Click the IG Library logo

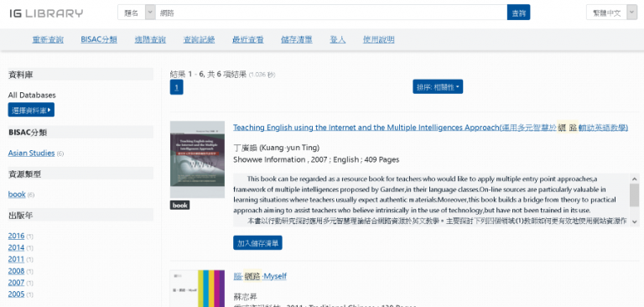46,13
